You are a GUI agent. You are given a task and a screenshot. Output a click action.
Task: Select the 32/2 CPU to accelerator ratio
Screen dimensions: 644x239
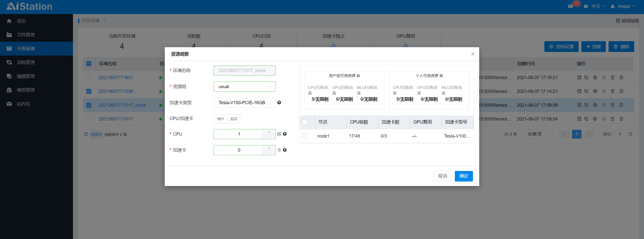click(233, 119)
